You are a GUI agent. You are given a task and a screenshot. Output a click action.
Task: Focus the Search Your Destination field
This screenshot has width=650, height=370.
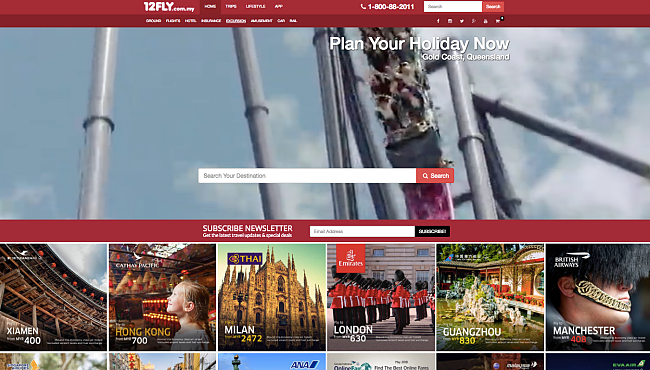(307, 176)
